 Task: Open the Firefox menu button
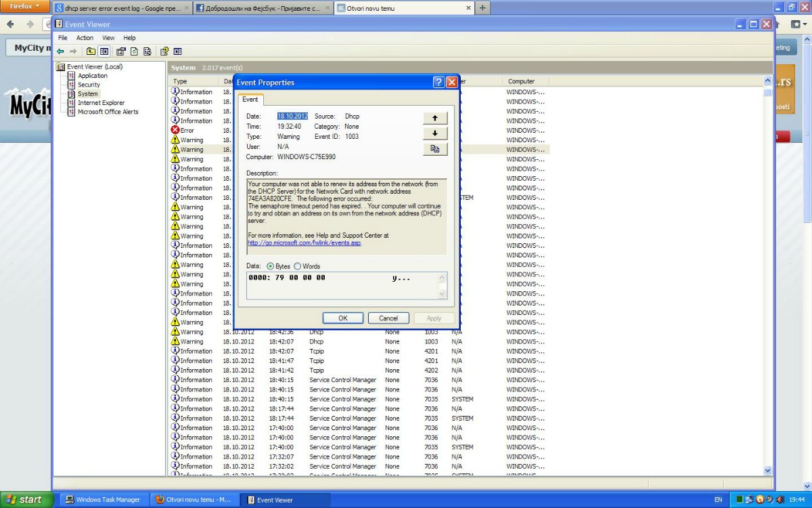click(x=24, y=6)
